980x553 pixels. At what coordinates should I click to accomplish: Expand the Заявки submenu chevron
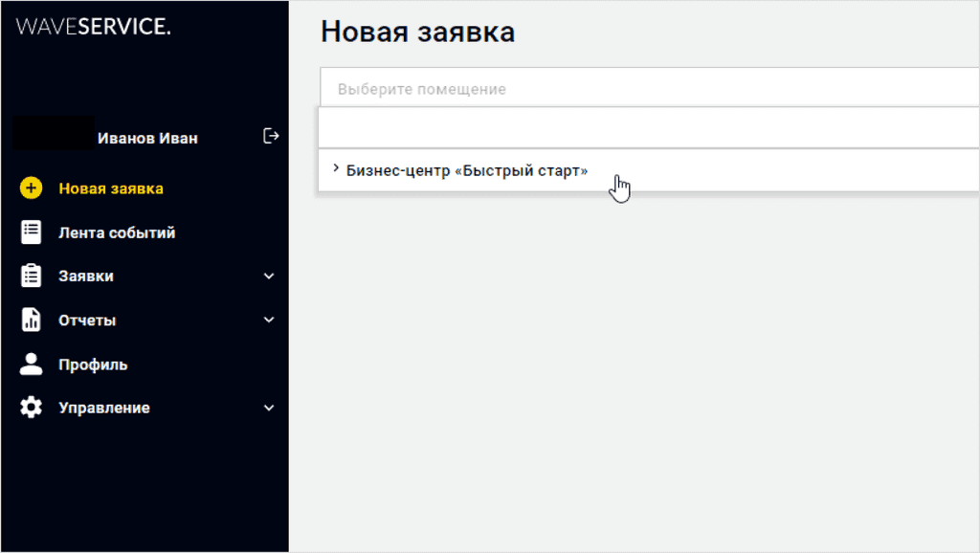(269, 276)
